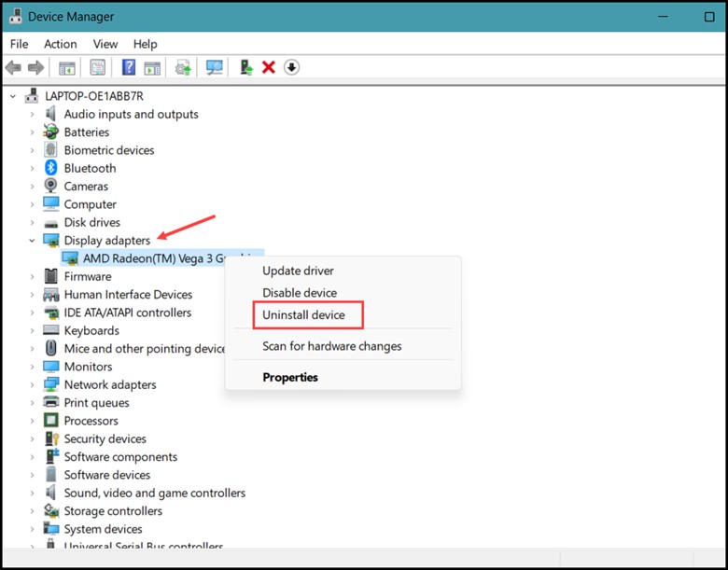This screenshot has width=728, height=570.
Task: Click the Processors chip icon
Action: tap(50, 421)
